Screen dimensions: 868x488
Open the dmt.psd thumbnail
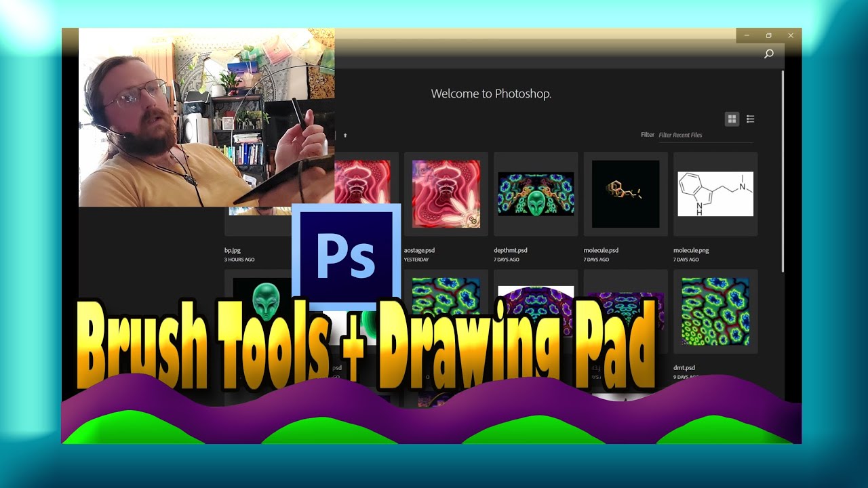pos(715,312)
